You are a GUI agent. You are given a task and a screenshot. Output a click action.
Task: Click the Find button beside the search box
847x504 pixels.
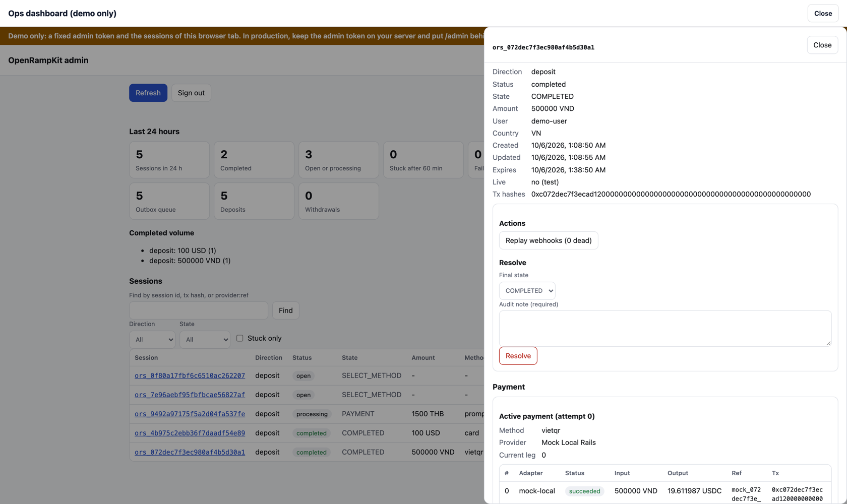click(x=286, y=310)
